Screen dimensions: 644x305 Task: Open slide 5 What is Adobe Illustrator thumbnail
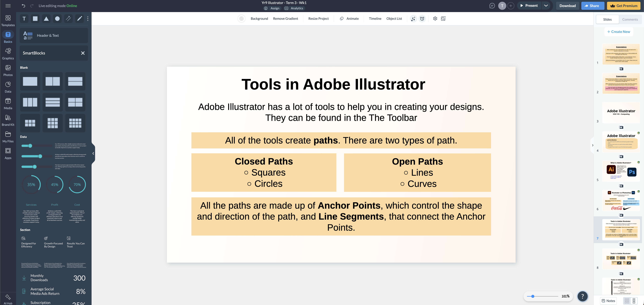tap(621, 171)
